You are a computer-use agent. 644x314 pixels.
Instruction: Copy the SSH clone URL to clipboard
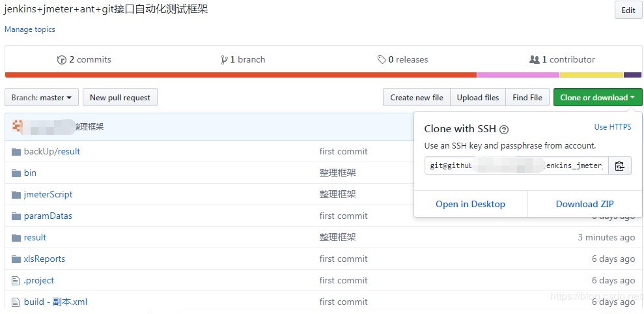coord(619,165)
